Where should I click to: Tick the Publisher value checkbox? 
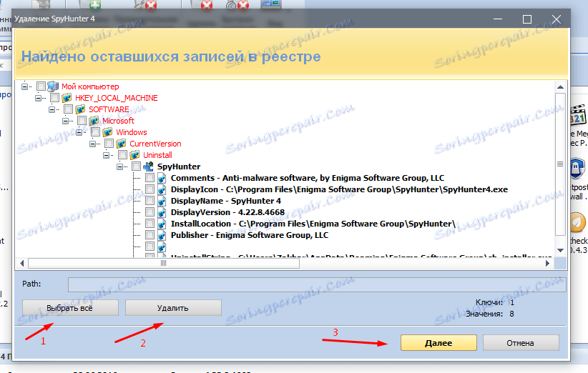click(150, 235)
